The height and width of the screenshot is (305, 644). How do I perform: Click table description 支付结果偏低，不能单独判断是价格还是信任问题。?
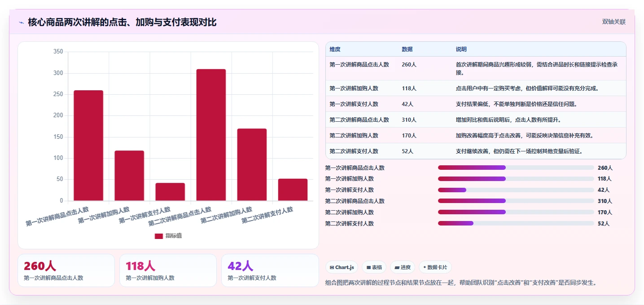point(516,104)
